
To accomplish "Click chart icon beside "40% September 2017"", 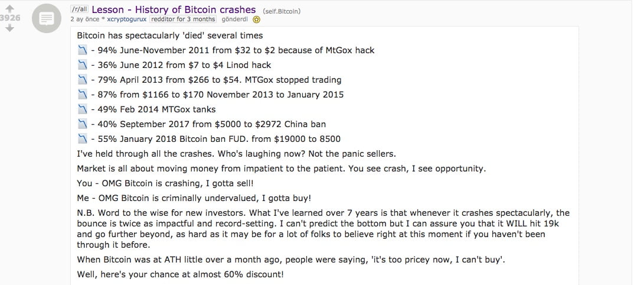I will click(83, 124).
